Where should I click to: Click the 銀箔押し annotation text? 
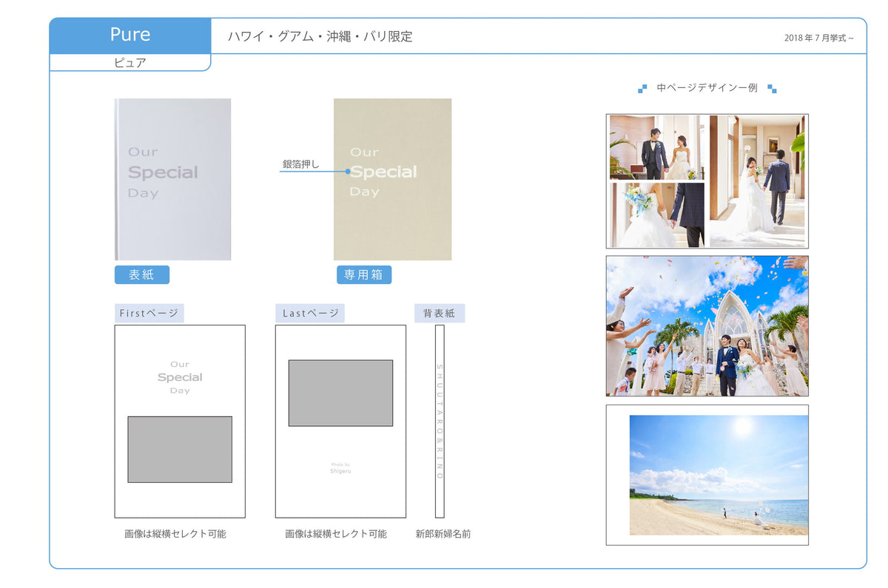point(300,164)
